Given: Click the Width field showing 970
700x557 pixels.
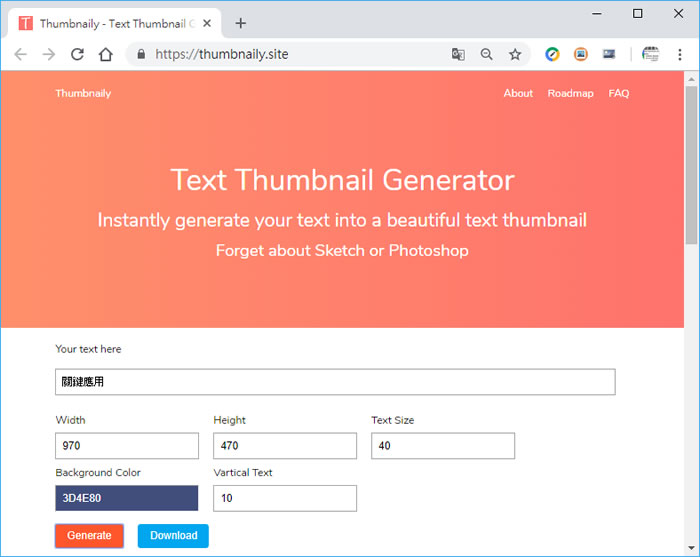Looking at the screenshot, I should (x=127, y=446).
